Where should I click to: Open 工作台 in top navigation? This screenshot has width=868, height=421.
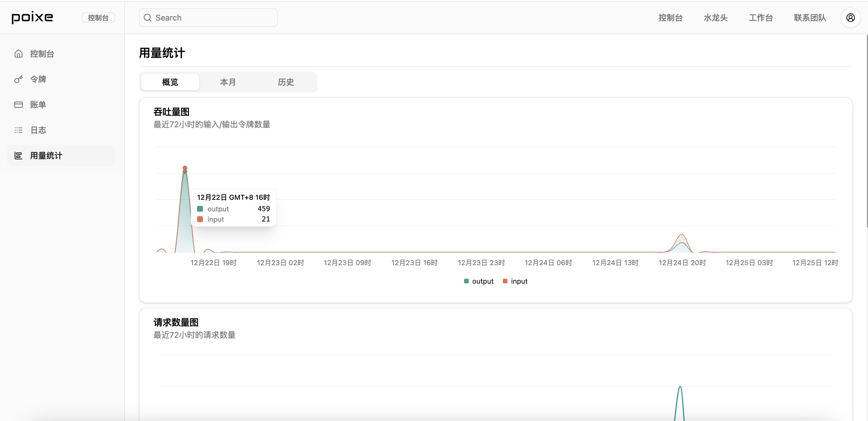click(760, 18)
